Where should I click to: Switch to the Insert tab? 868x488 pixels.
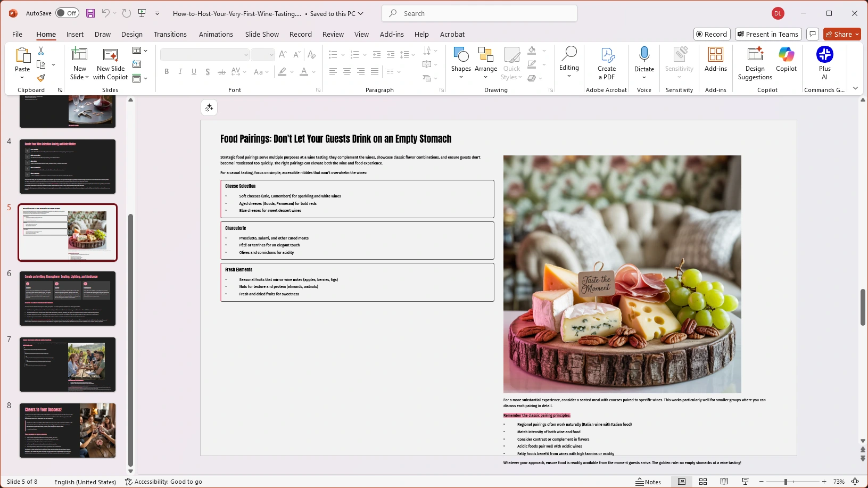point(75,34)
